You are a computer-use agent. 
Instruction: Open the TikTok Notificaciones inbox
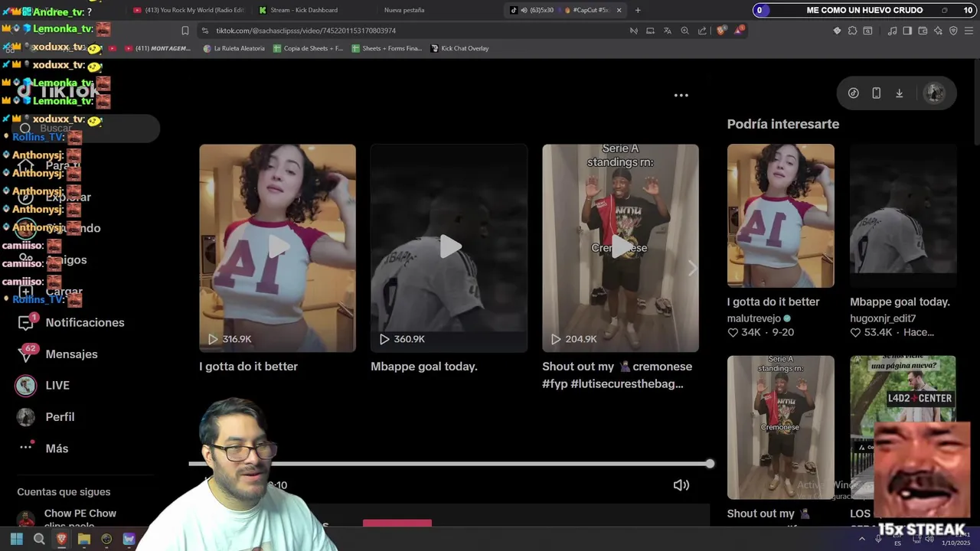point(71,323)
